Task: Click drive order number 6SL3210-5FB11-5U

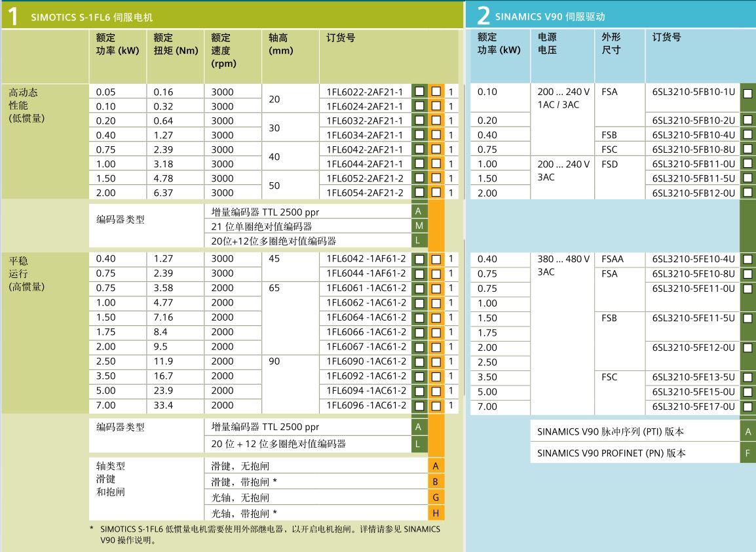Action: 693,178
